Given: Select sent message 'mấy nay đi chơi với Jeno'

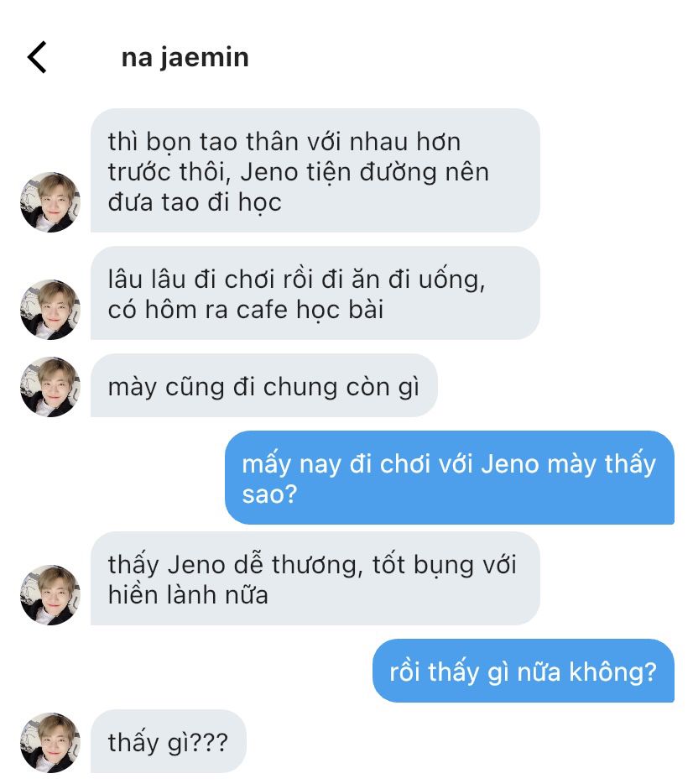Looking at the screenshot, I should 450,478.
